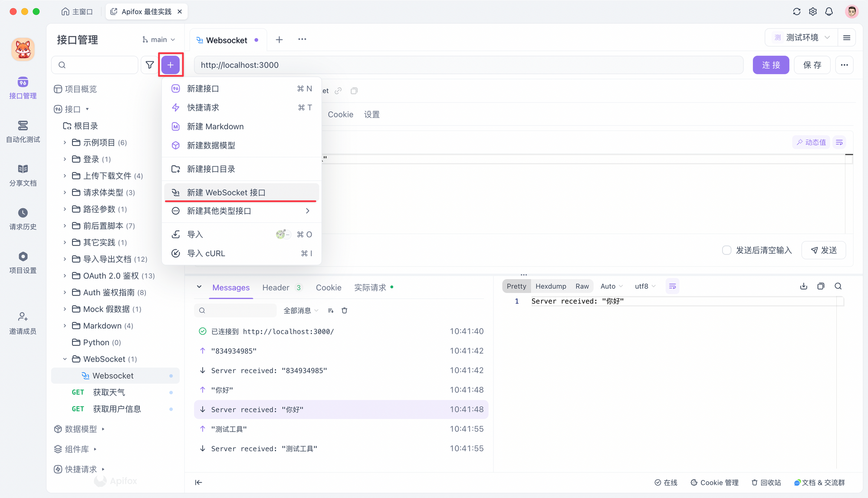Image resolution: width=868 pixels, height=498 pixels.
Task: Open the 请求历史 history icon
Action: 22,217
